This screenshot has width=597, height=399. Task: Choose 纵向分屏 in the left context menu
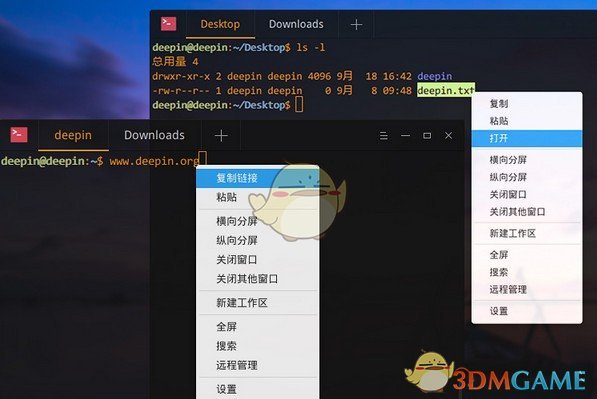click(258, 240)
